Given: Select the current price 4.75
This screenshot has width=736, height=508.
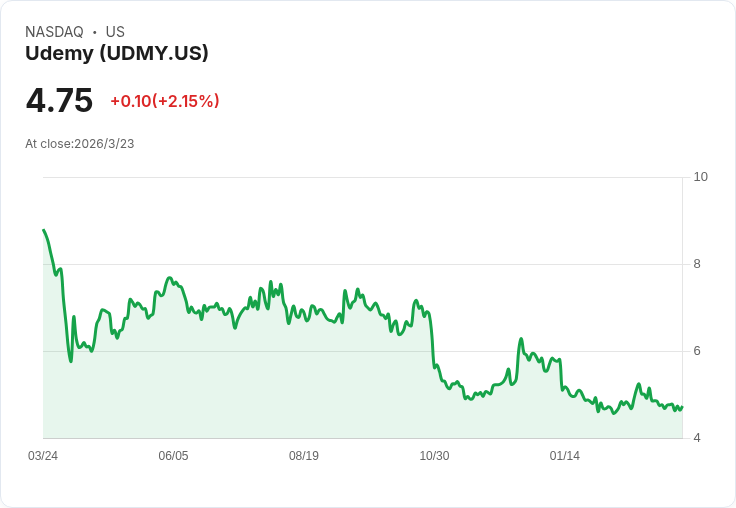Looking at the screenshot, I should pos(59,101).
